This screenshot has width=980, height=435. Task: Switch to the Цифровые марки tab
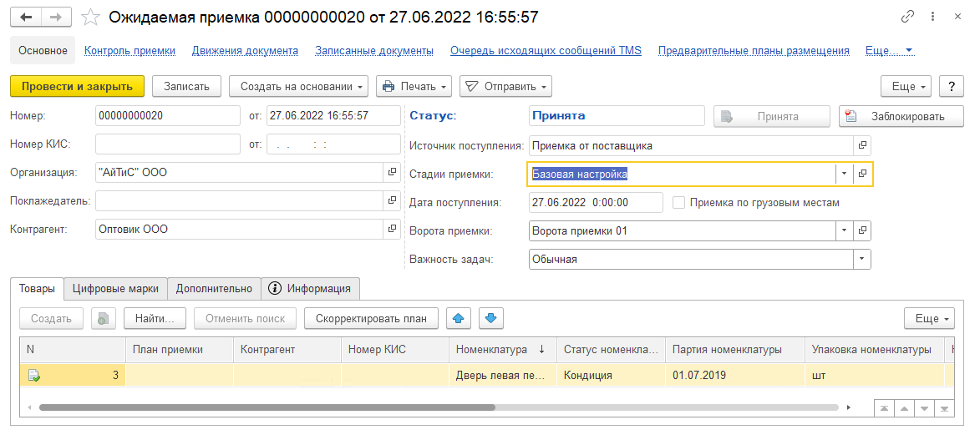[115, 289]
